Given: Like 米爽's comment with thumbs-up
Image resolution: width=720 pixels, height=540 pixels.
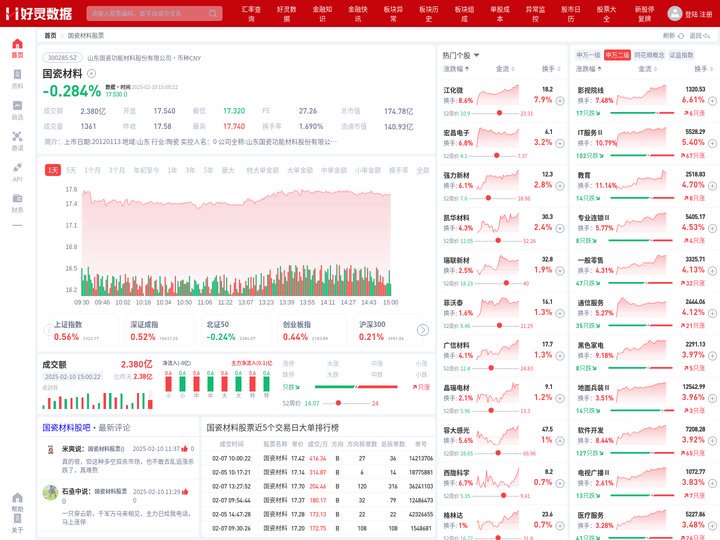Looking at the screenshot, I should 184,448.
